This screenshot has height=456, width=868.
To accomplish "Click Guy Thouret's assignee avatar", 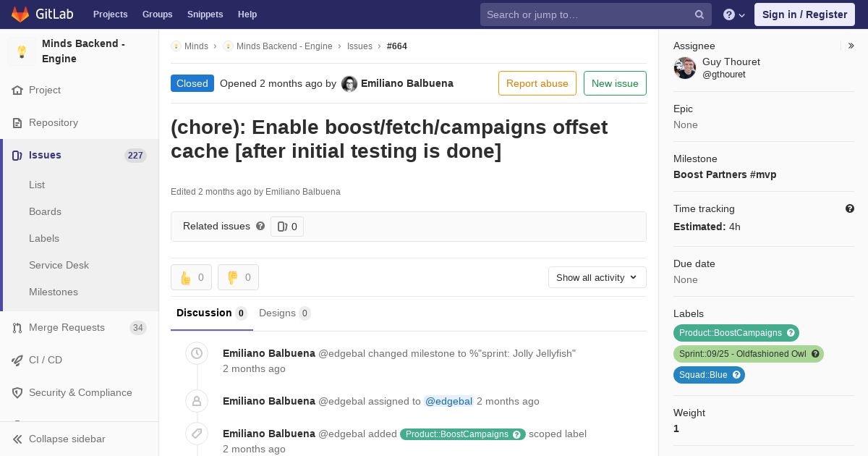I will (x=685, y=68).
